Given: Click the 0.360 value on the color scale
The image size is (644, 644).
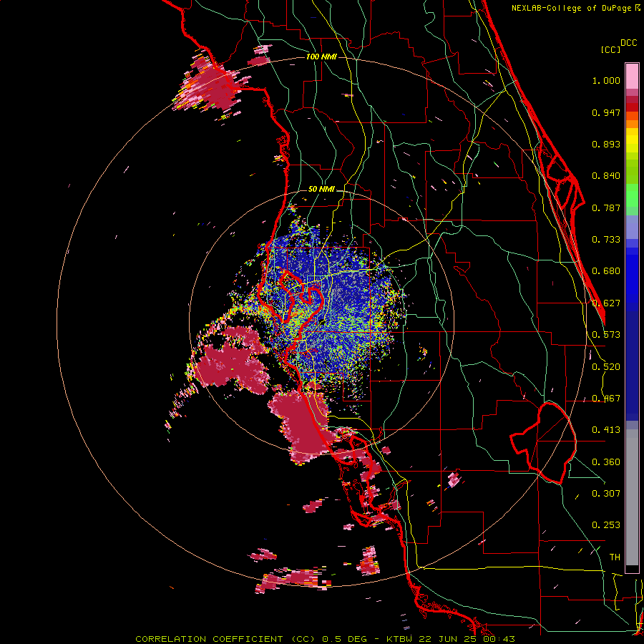Looking at the screenshot, I should (606, 462).
